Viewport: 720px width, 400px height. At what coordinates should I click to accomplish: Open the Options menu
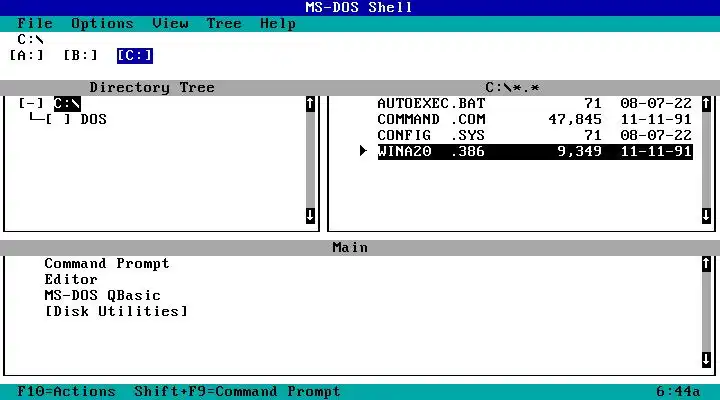click(102, 23)
